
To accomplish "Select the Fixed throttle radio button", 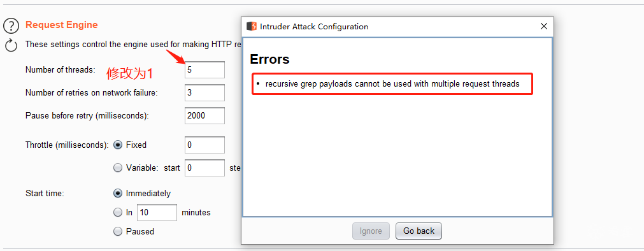I will tap(118, 145).
